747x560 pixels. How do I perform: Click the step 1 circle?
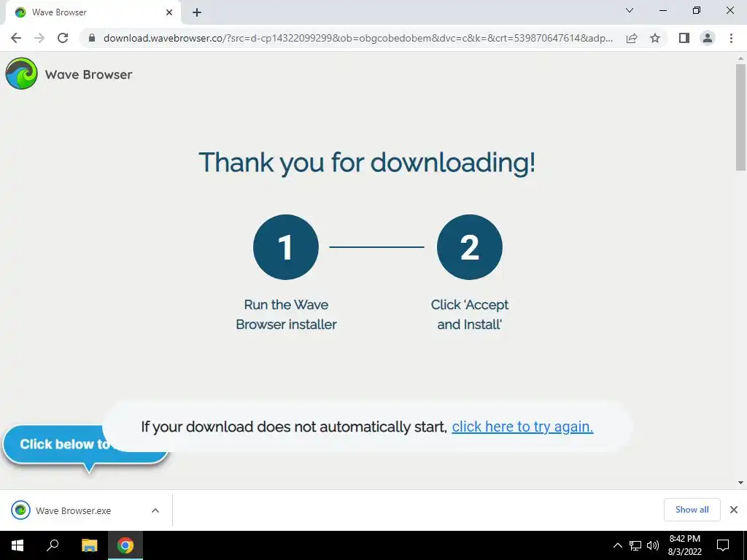coord(286,247)
